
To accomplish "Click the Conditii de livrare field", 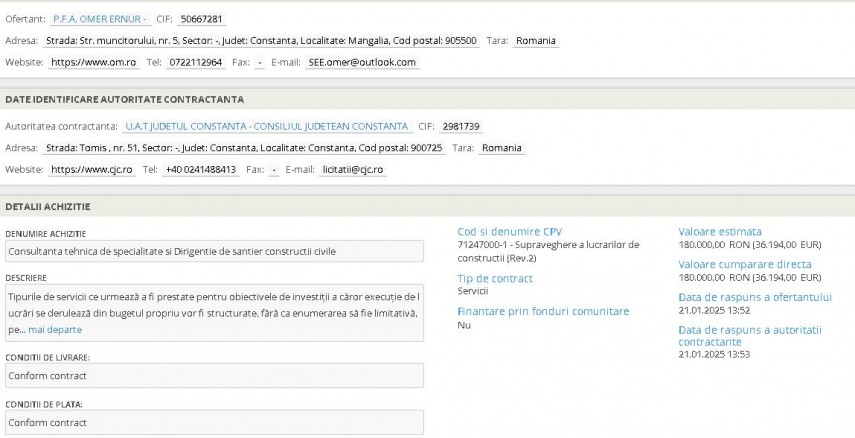I will [x=213, y=375].
